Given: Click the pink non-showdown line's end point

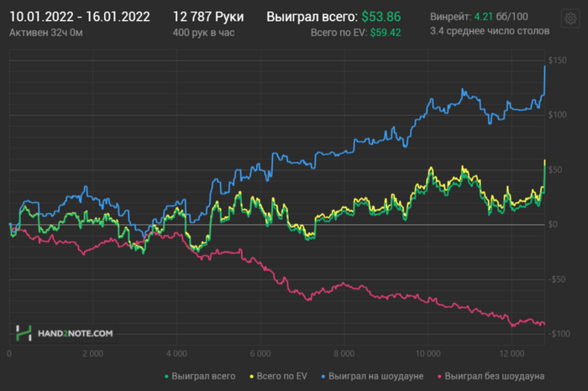Looking at the screenshot, I should tap(544, 324).
